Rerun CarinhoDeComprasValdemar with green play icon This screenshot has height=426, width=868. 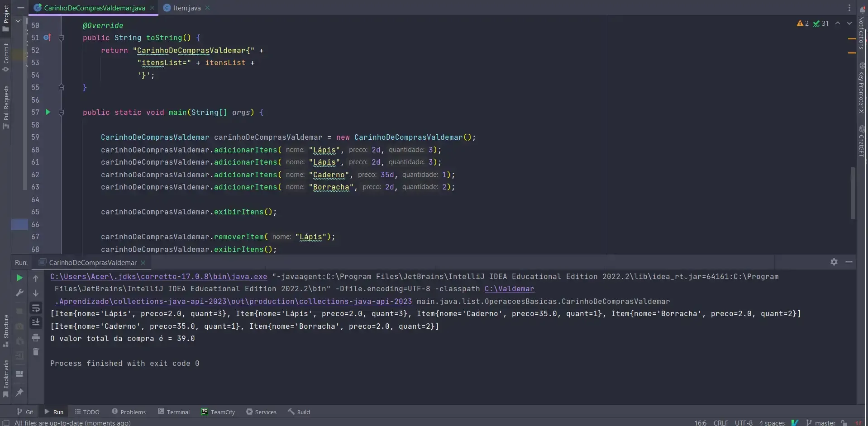click(19, 278)
